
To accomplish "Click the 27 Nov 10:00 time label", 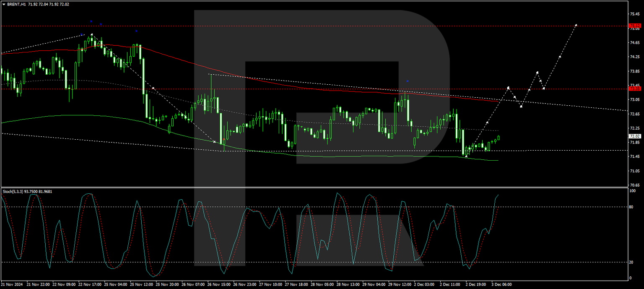I will (271, 284).
